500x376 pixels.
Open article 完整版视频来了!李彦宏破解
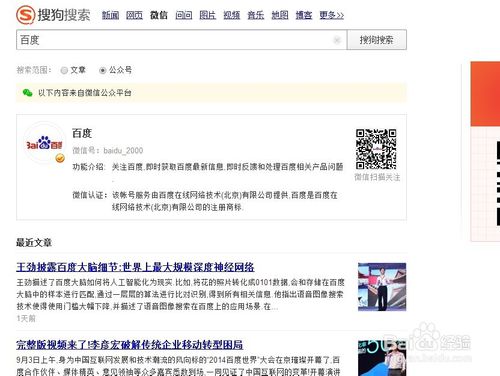(129, 345)
